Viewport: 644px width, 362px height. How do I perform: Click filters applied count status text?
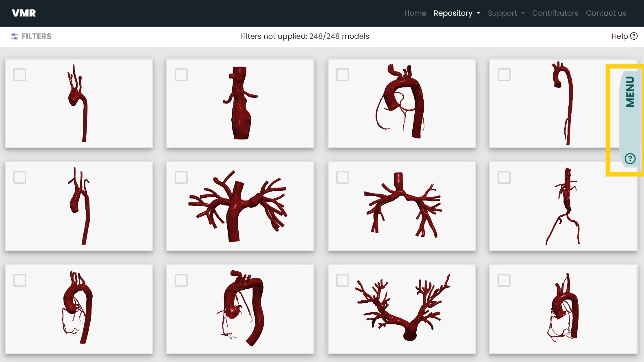click(x=305, y=36)
